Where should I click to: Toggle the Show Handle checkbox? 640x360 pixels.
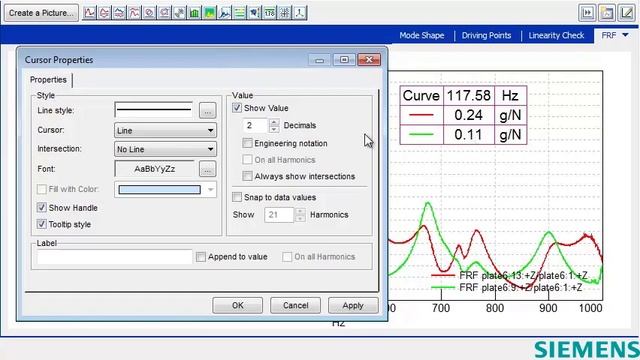click(41, 208)
